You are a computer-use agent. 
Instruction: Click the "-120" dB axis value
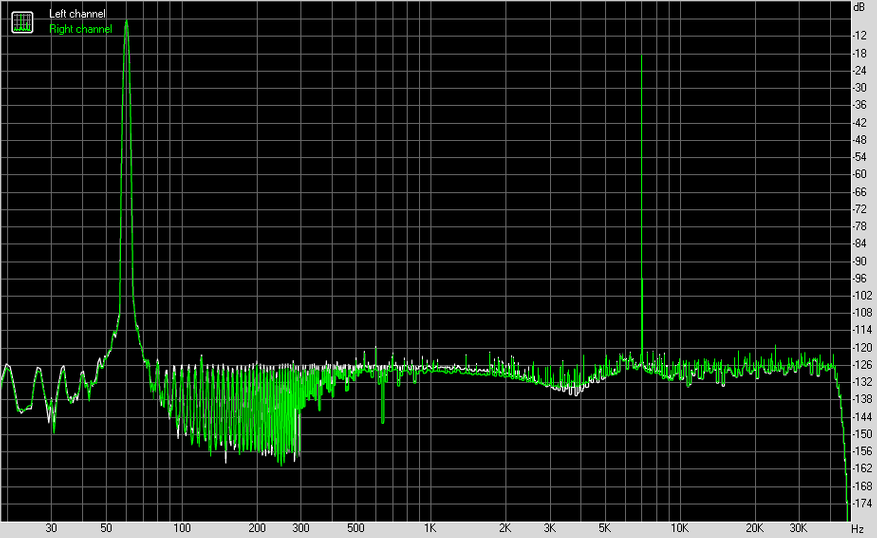(x=862, y=347)
